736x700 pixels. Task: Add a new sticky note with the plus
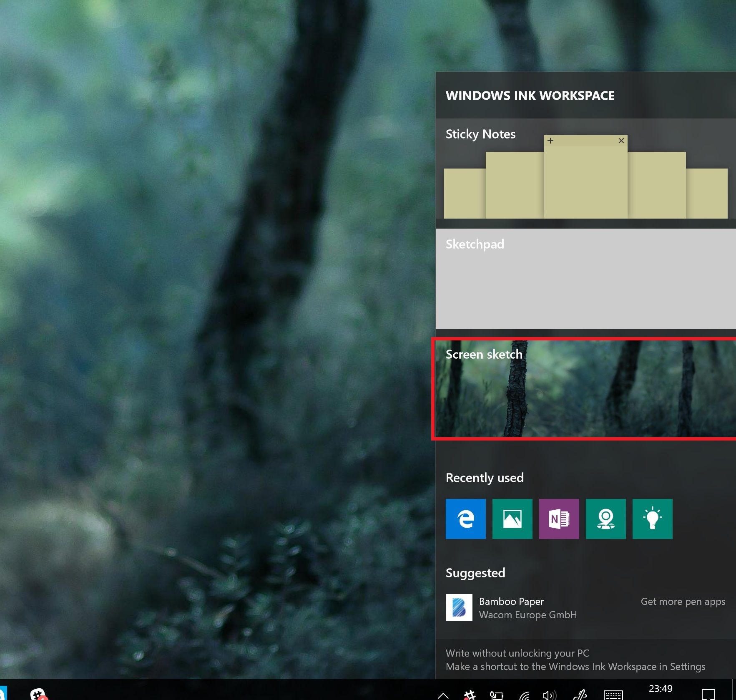(551, 141)
